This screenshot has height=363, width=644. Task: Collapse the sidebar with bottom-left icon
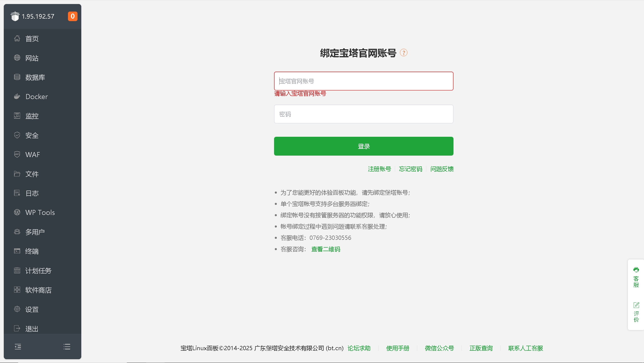point(18,347)
